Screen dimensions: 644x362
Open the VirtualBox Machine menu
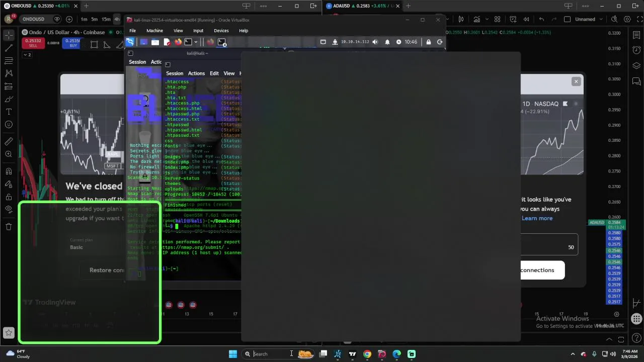[154, 31]
